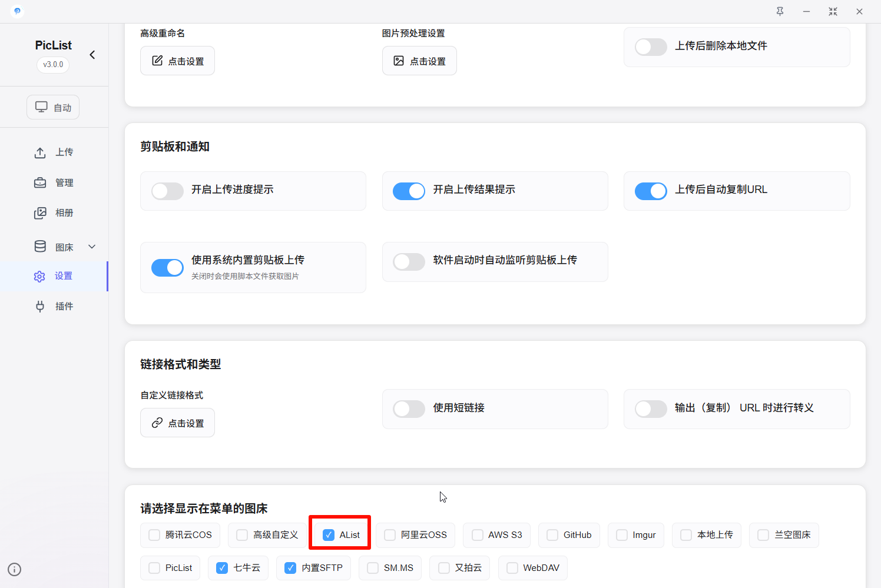Pin the window with the pushpin icon

(x=780, y=11)
